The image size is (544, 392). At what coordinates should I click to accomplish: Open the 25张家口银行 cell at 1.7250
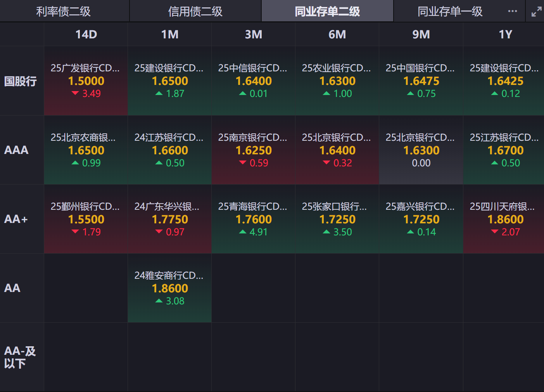tap(337, 219)
